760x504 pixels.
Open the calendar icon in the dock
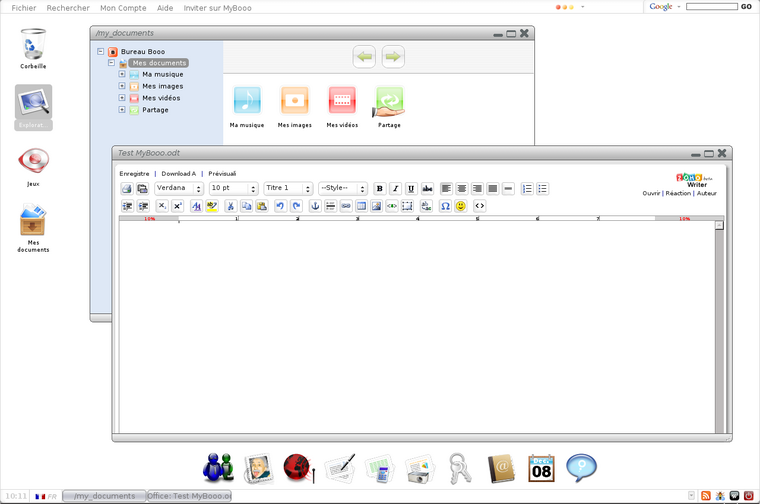click(541, 468)
